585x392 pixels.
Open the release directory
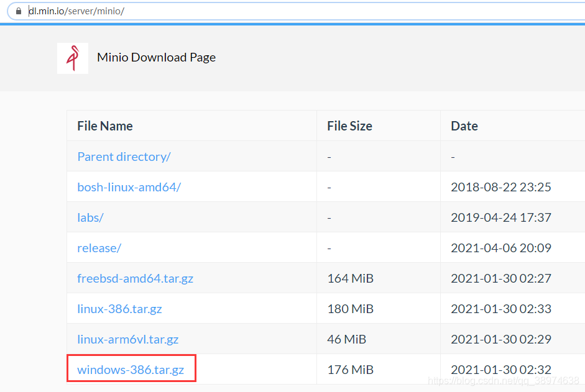[99, 247]
